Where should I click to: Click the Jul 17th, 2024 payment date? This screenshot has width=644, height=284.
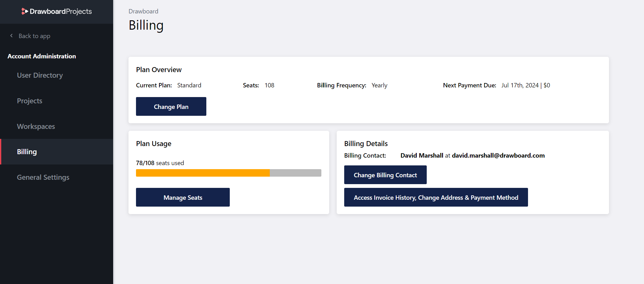tap(520, 85)
